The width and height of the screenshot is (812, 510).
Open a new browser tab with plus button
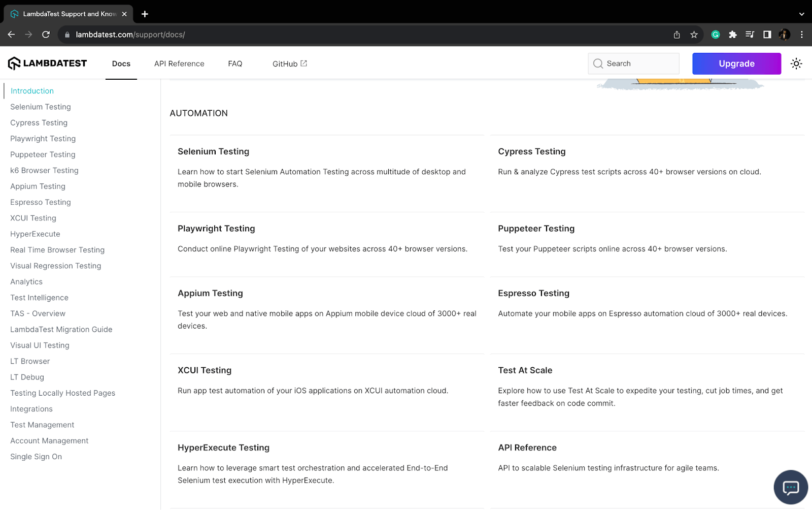click(145, 14)
